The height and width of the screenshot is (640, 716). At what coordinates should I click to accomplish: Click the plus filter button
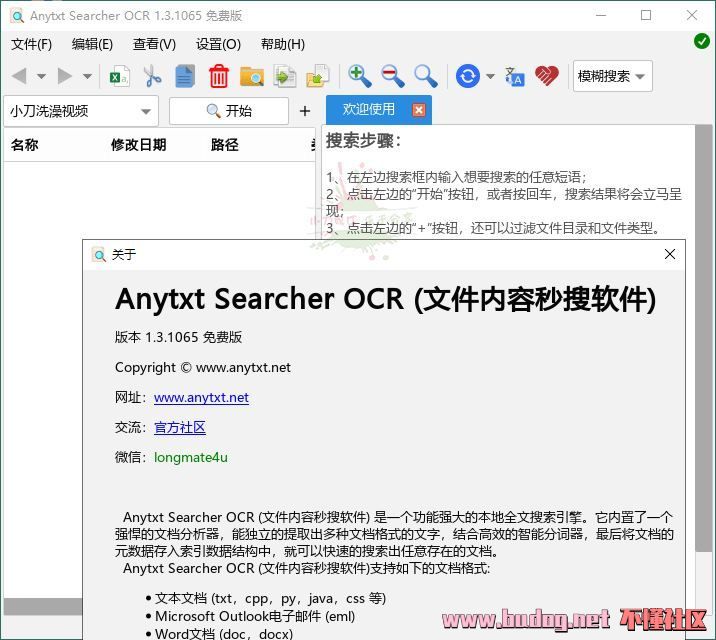[305, 111]
